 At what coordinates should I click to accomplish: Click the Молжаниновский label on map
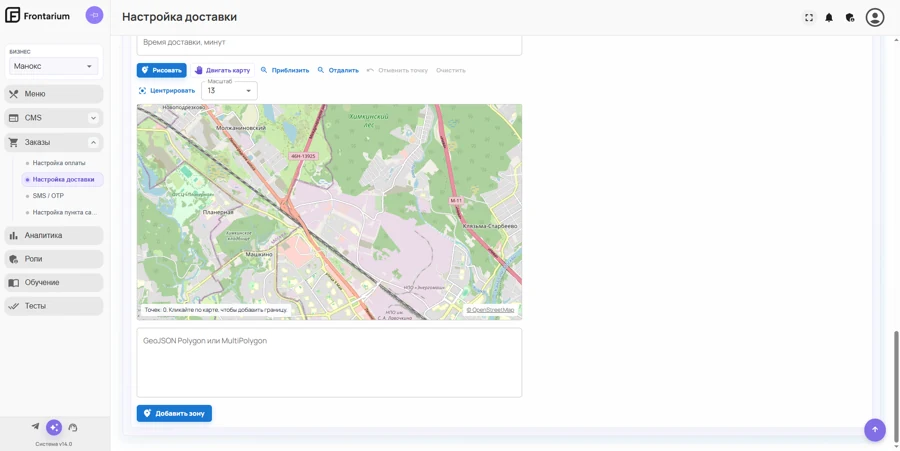pos(241,128)
